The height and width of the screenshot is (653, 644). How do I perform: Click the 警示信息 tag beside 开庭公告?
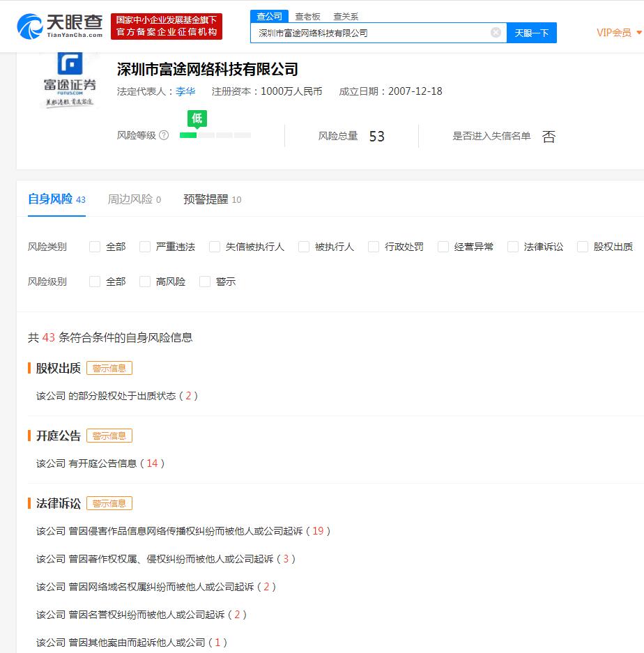(109, 436)
